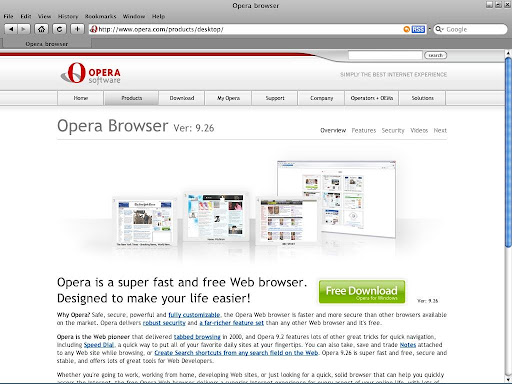Click the RSS feed badge in address bar
Screen dimensions: 512x384
tap(418, 29)
